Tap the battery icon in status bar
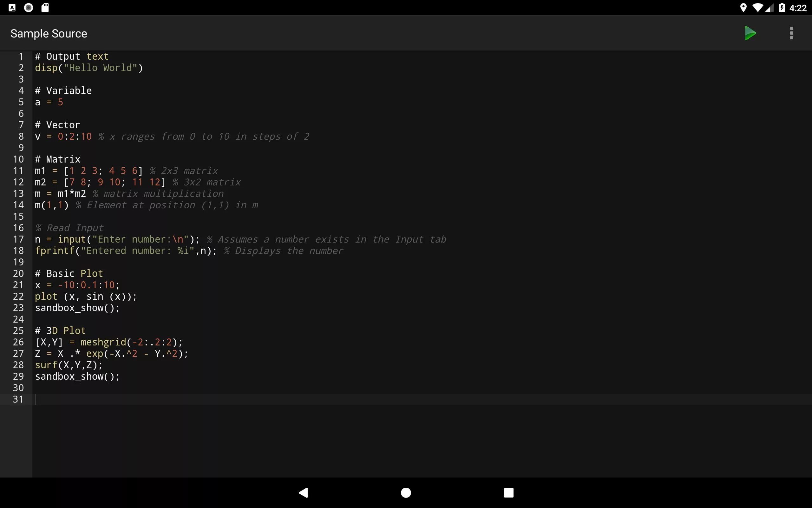The width and height of the screenshot is (812, 508). (782, 8)
